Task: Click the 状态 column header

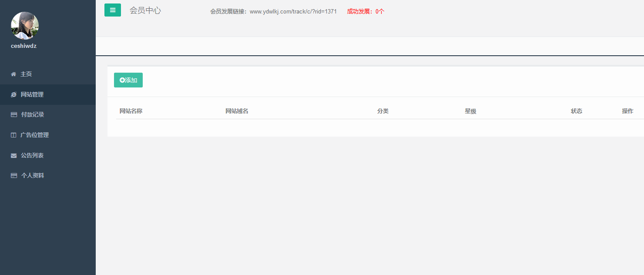Action: point(577,111)
